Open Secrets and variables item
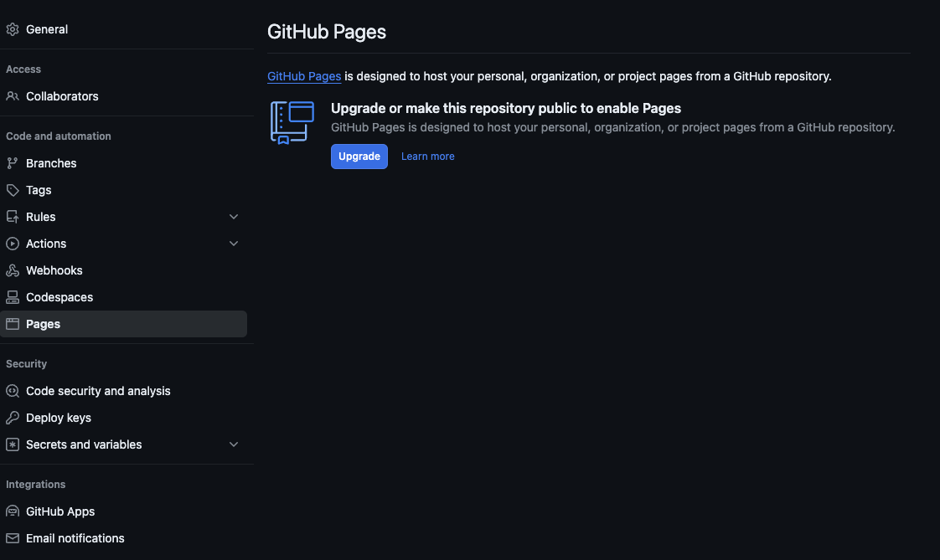 point(123,445)
